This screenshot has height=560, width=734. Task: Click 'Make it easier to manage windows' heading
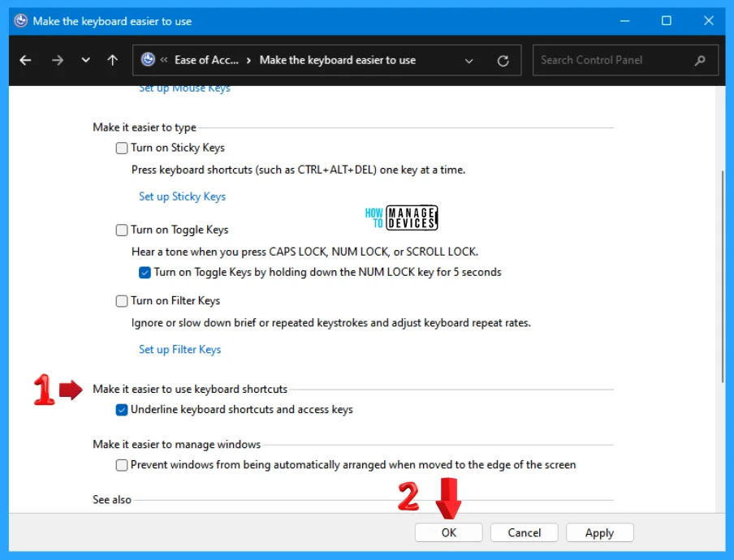coord(176,444)
